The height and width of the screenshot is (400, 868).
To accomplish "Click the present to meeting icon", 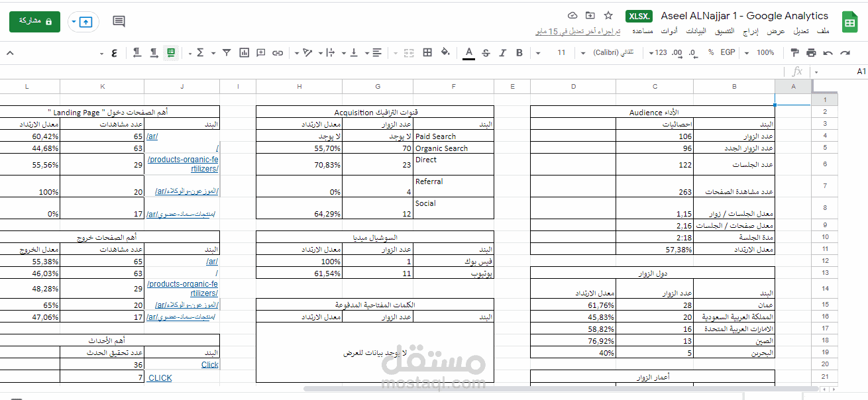I will [87, 22].
